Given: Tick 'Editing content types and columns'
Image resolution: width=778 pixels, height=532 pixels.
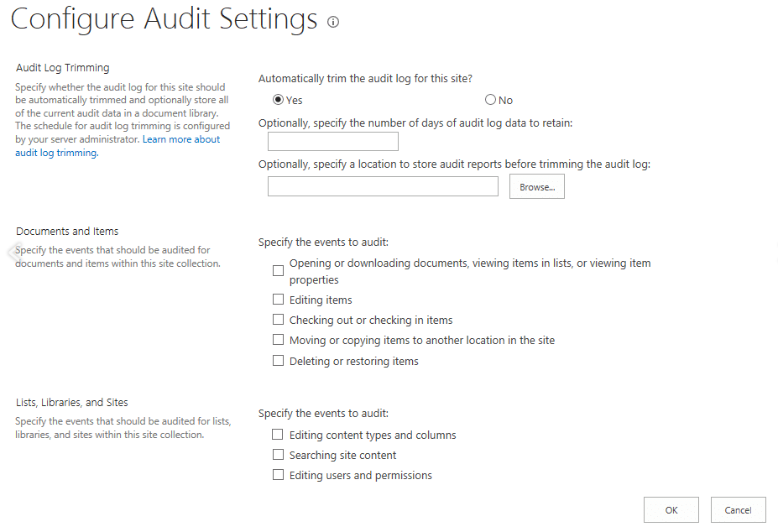Looking at the screenshot, I should (x=279, y=435).
